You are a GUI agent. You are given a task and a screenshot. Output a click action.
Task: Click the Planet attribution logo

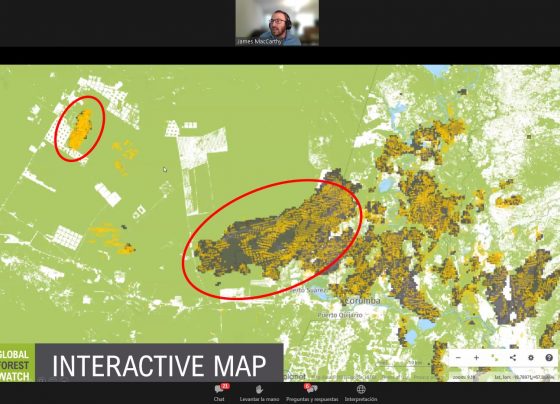295,376
